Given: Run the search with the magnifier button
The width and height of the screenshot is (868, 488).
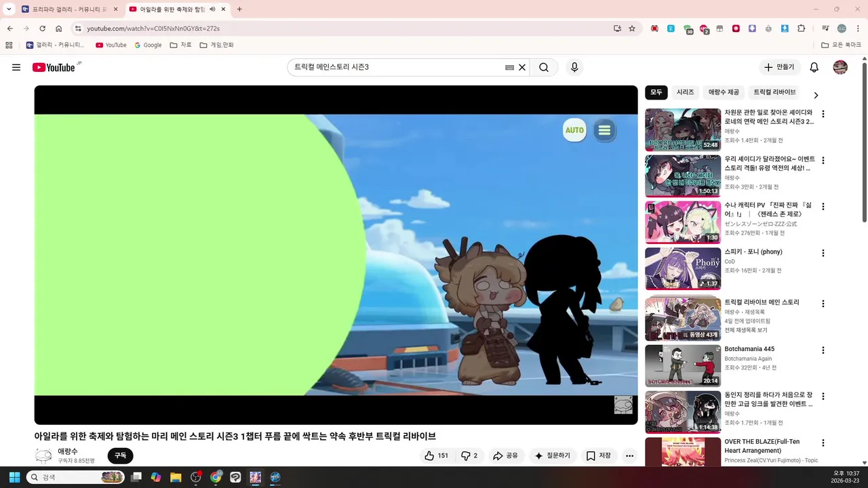Looking at the screenshot, I should coord(544,67).
